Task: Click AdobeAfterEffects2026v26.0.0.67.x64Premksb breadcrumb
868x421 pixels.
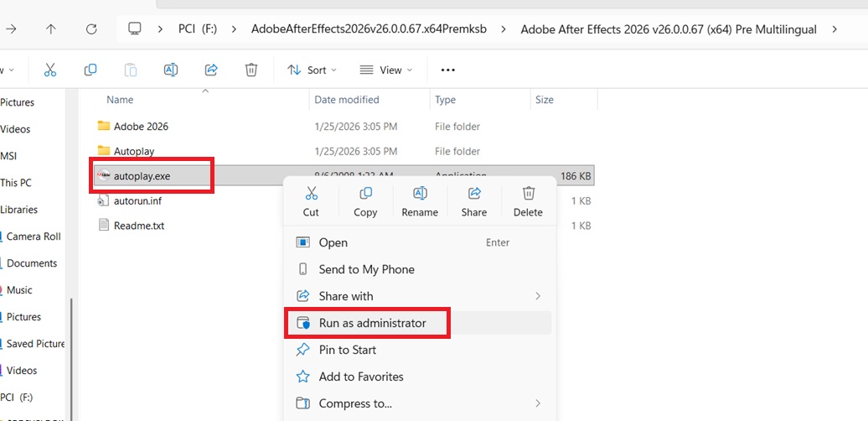Action: pos(369,29)
